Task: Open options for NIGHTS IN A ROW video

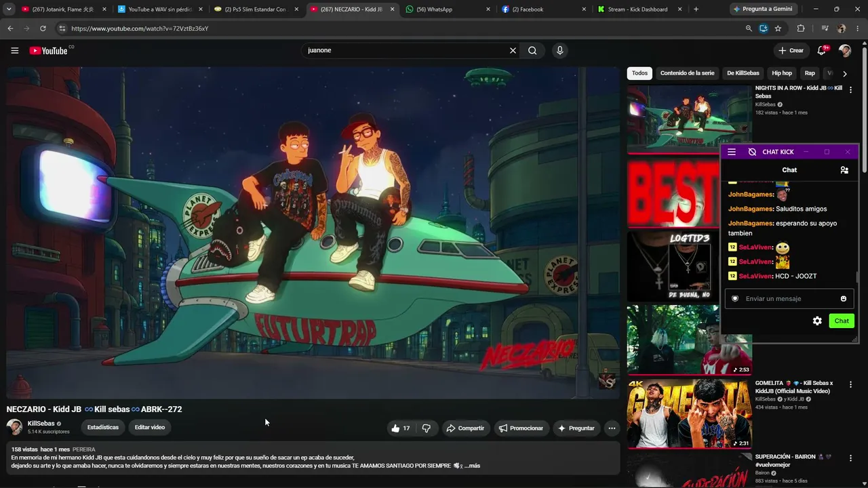Action: coord(850,89)
